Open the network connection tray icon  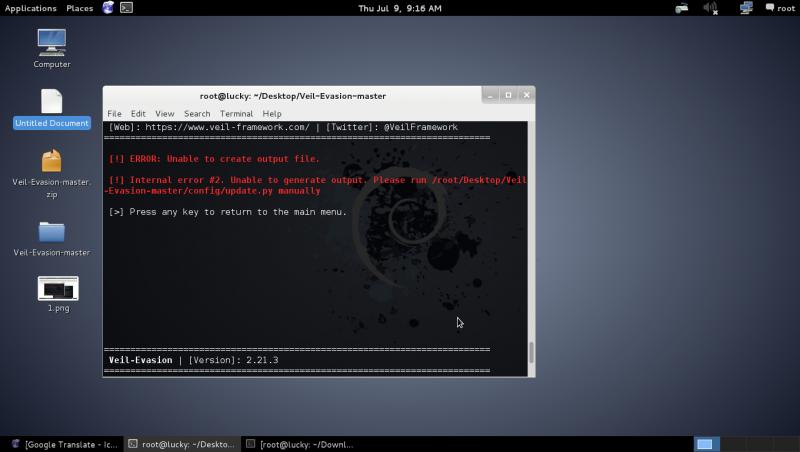(x=746, y=8)
